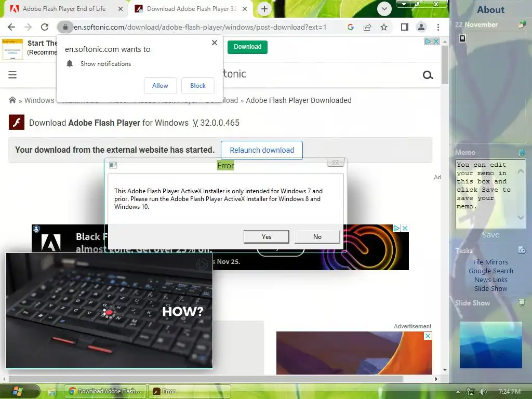Click No in the Error dialog

[x=317, y=237]
